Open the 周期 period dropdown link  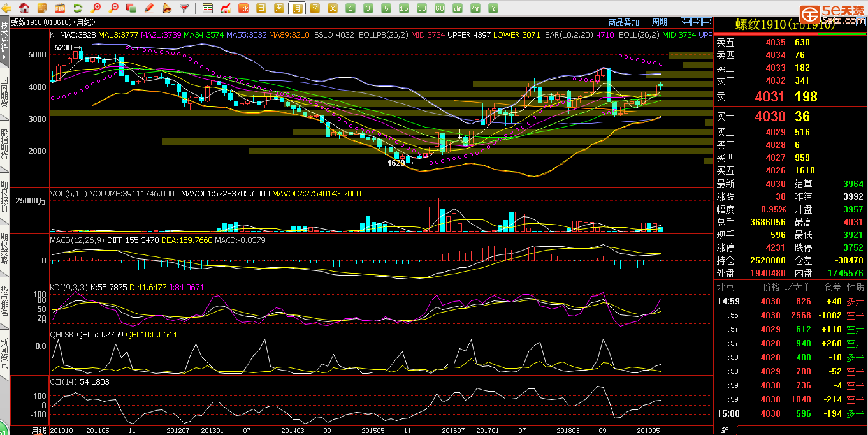pyautogui.click(x=660, y=22)
